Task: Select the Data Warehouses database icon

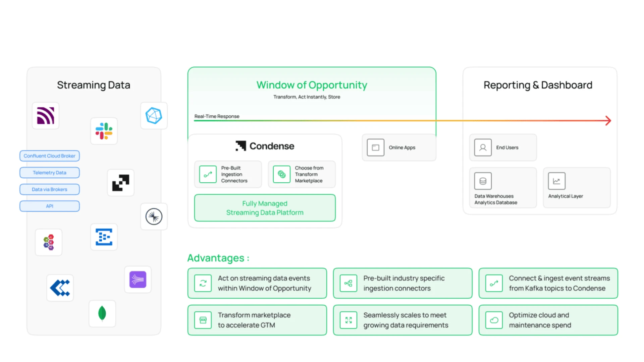Action: click(x=482, y=181)
